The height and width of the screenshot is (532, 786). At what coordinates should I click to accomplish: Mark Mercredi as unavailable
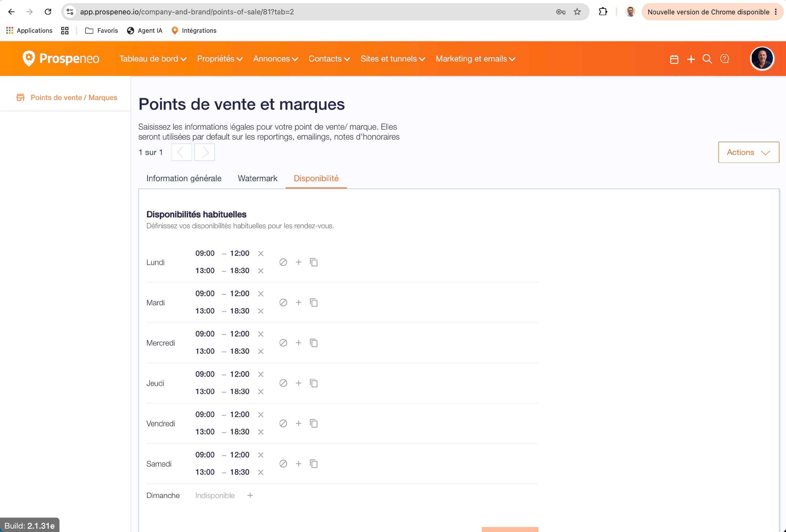(283, 343)
